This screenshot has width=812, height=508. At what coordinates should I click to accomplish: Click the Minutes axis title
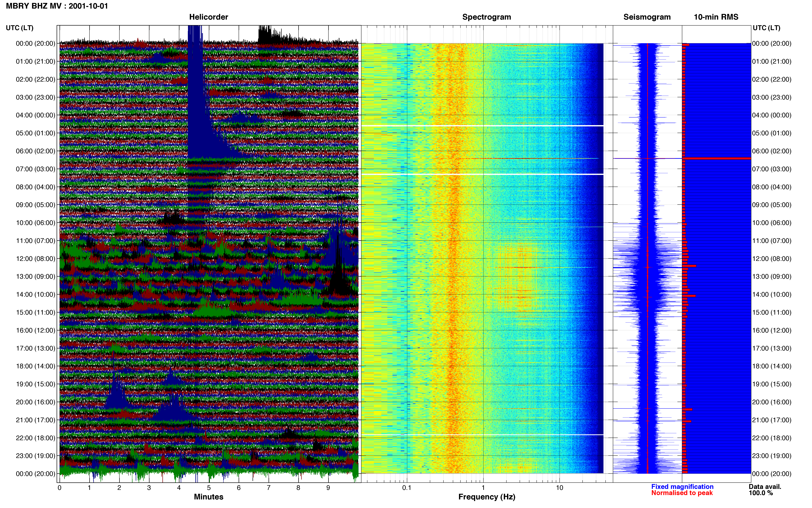[x=209, y=497]
